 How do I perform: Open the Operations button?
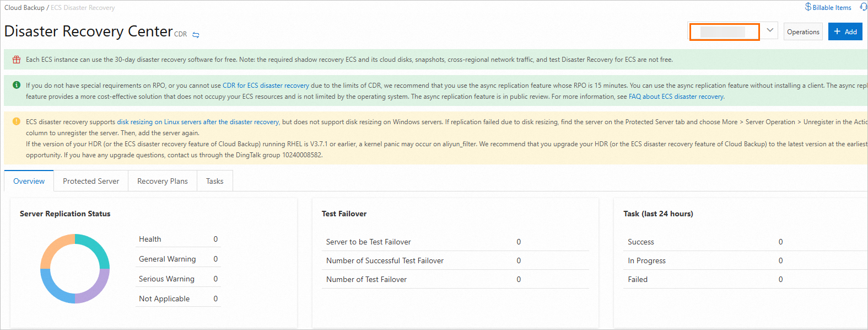coord(803,31)
